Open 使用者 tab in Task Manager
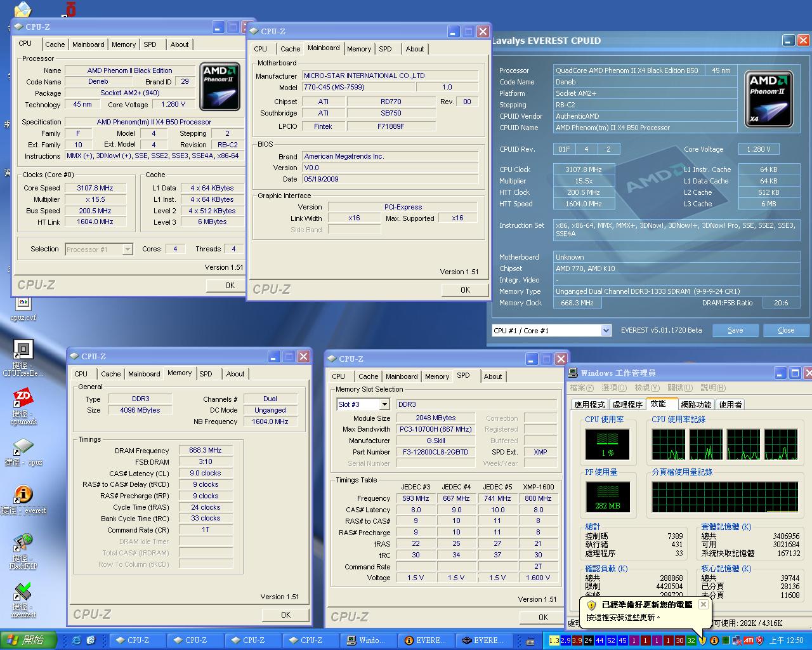Screen dimensions: 812x650 coord(730,404)
